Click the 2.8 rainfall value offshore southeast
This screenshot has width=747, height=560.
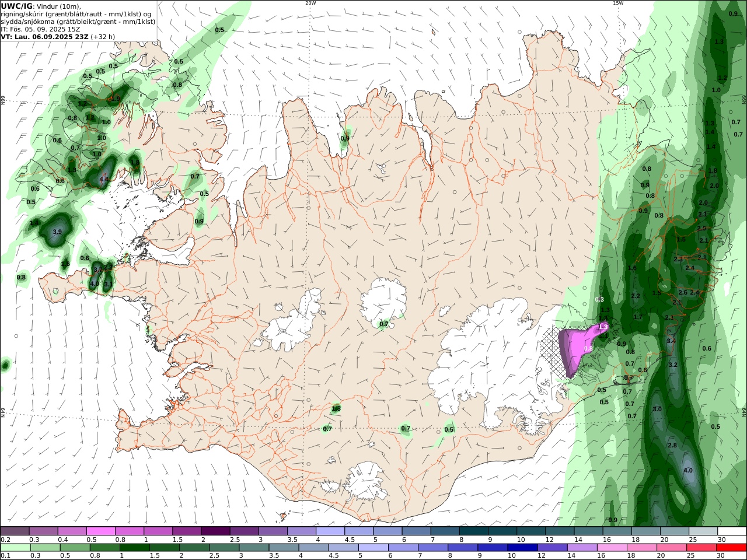click(x=672, y=445)
